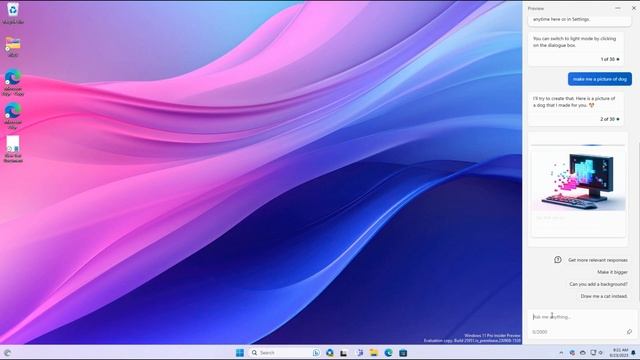The image size is (640, 360).
Task: Open the Copilot panel's more options menu
Action: (618, 8)
